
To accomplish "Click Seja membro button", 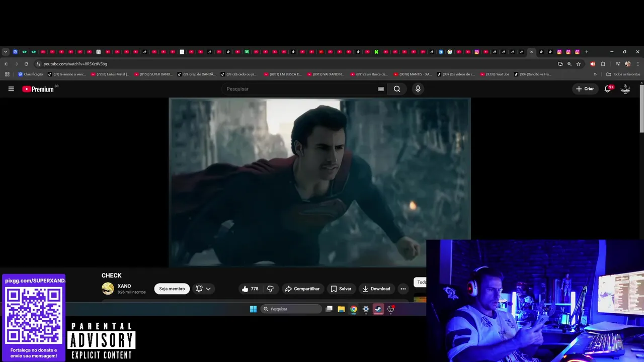I will pos(172,289).
